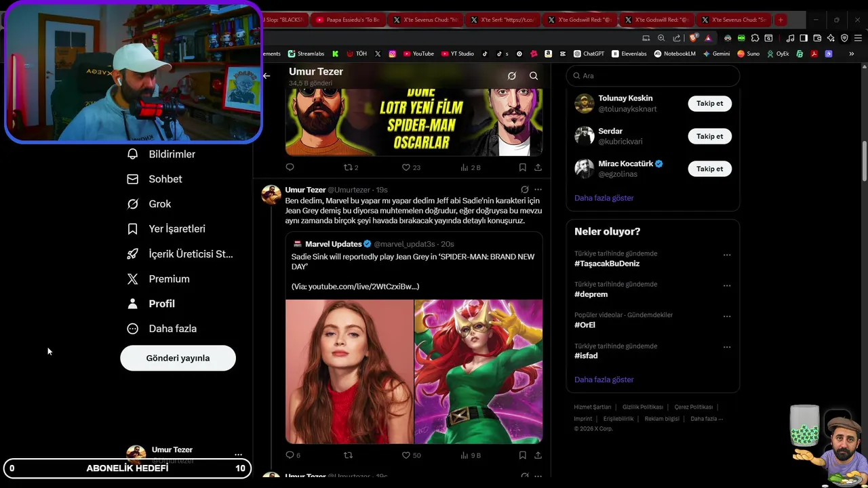The image size is (868, 488).
Task: Expand Daha fazla footer options
Action: pyautogui.click(x=707, y=419)
